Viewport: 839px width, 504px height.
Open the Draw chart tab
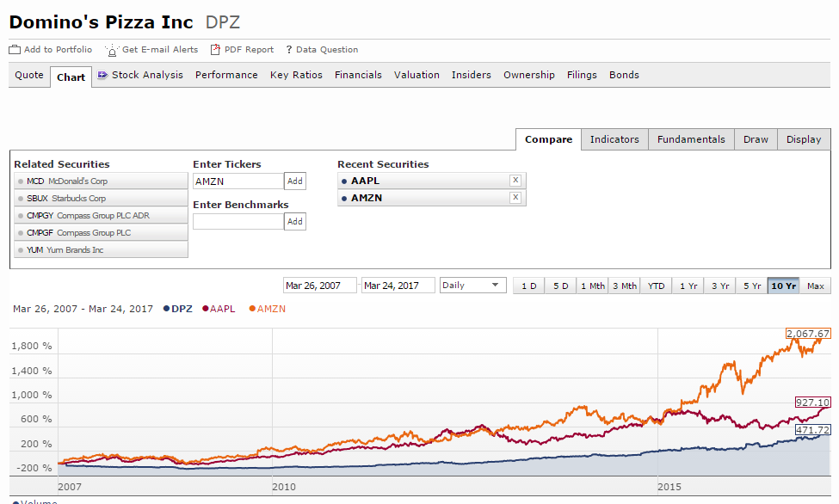click(x=756, y=139)
